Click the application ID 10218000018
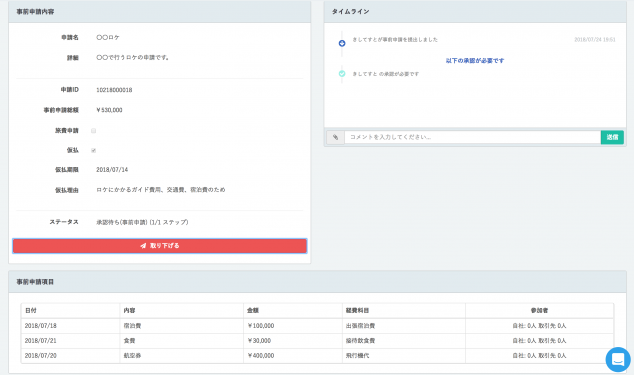 tap(114, 90)
